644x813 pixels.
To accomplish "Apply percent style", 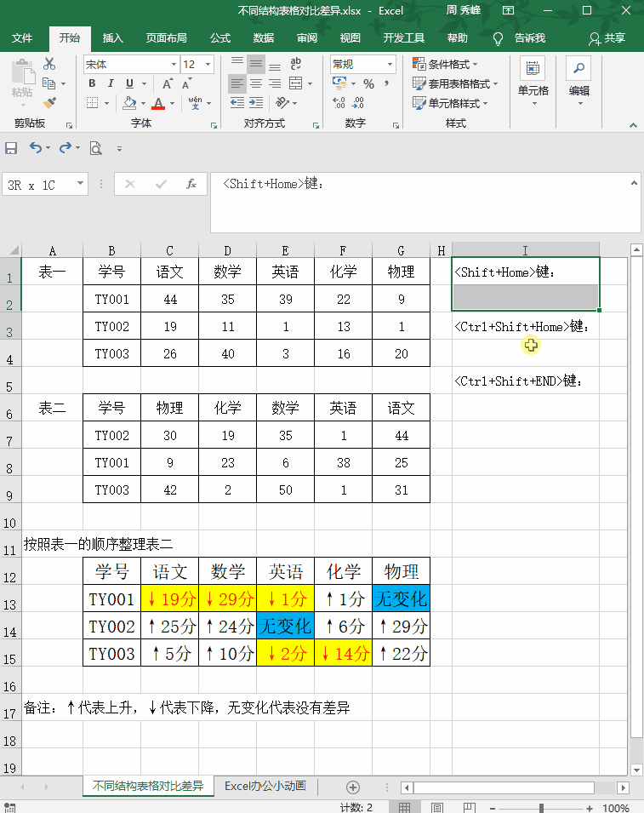I will pyautogui.click(x=368, y=83).
